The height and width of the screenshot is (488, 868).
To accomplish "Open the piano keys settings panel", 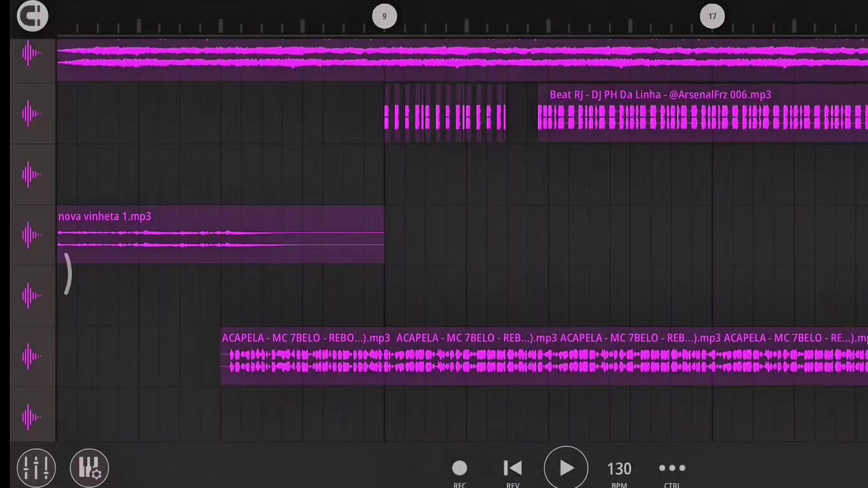I will point(90,468).
